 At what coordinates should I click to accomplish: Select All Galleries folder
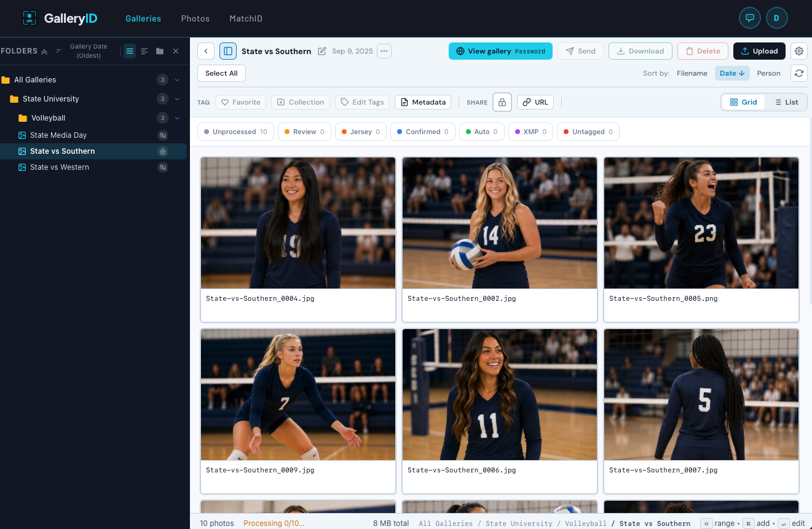(35, 80)
